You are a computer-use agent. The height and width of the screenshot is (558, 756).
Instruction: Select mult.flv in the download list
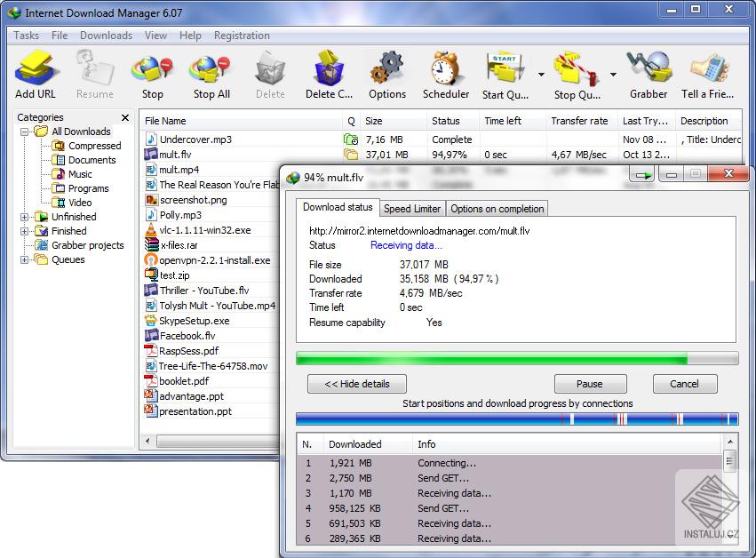pos(183,154)
